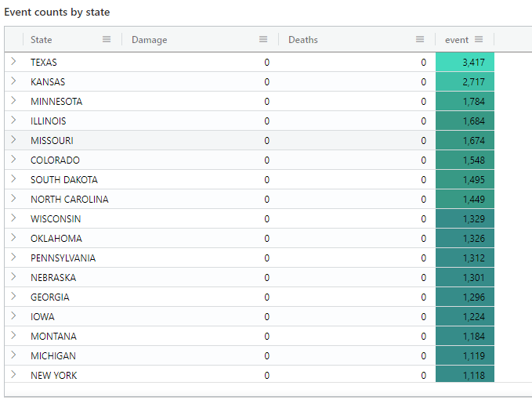Open the Damage column menu icon

263,40
